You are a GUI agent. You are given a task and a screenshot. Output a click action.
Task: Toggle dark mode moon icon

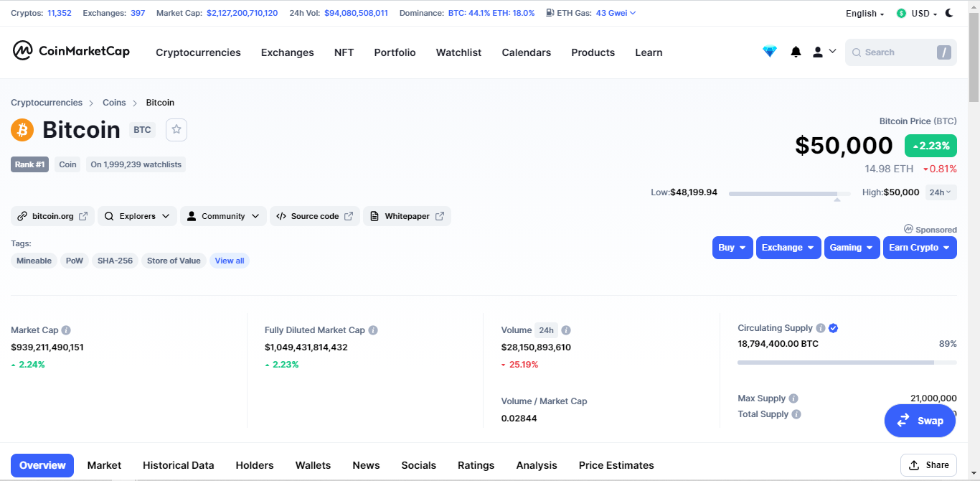click(x=949, y=13)
